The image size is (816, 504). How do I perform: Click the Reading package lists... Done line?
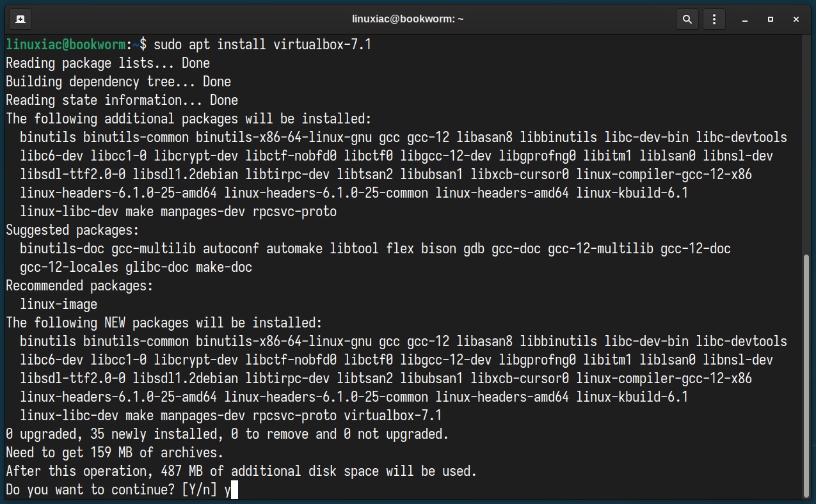108,63
